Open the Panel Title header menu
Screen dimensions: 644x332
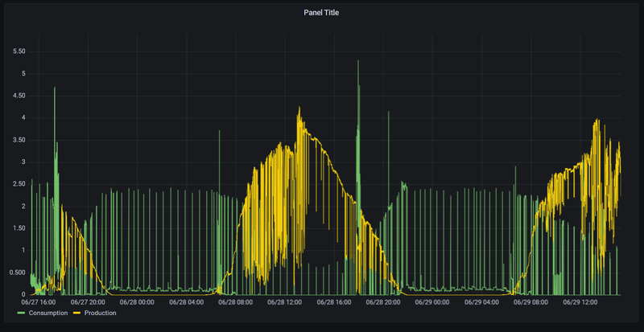pyautogui.click(x=321, y=13)
